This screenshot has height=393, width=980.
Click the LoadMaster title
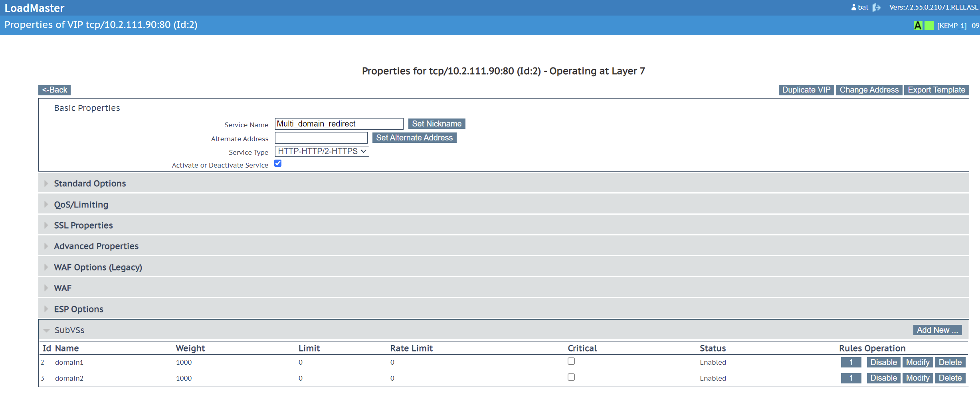34,8
